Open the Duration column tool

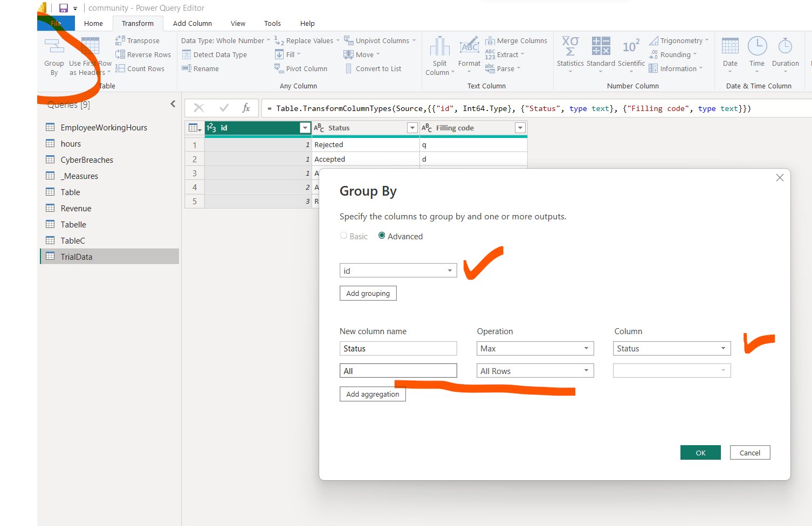tap(785, 54)
